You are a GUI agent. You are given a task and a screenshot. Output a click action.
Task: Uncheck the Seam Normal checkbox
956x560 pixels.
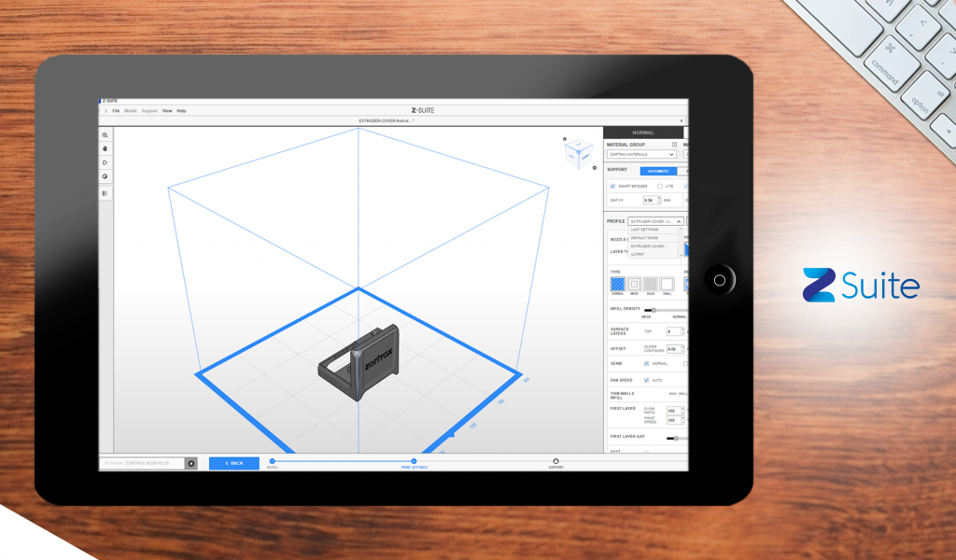(647, 363)
